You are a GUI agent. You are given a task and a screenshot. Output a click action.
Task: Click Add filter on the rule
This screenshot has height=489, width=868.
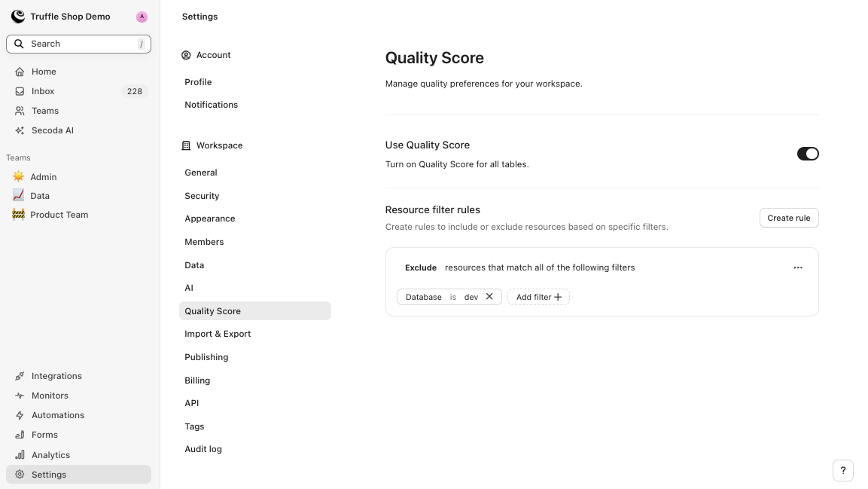(538, 297)
